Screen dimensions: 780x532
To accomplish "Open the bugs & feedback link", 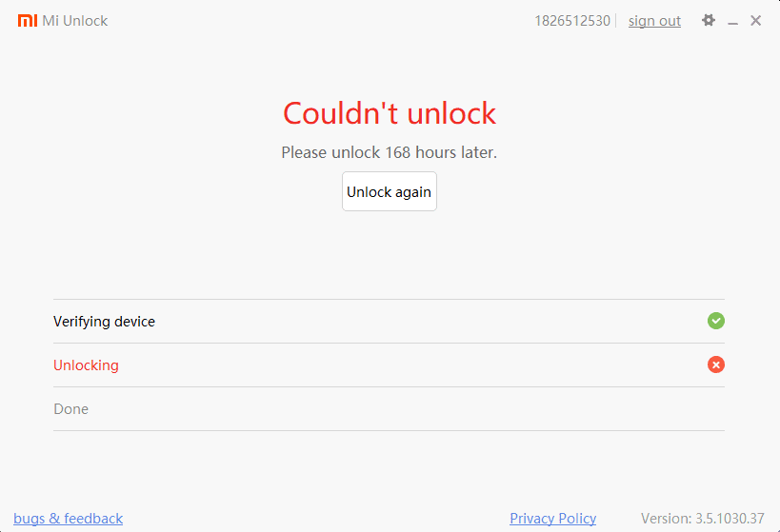I will coord(69,518).
